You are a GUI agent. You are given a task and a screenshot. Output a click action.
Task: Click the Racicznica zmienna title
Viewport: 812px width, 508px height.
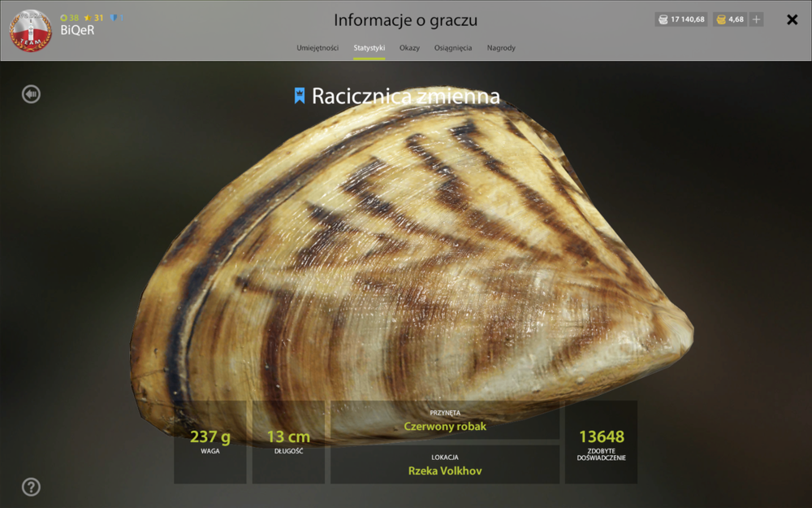click(x=405, y=96)
